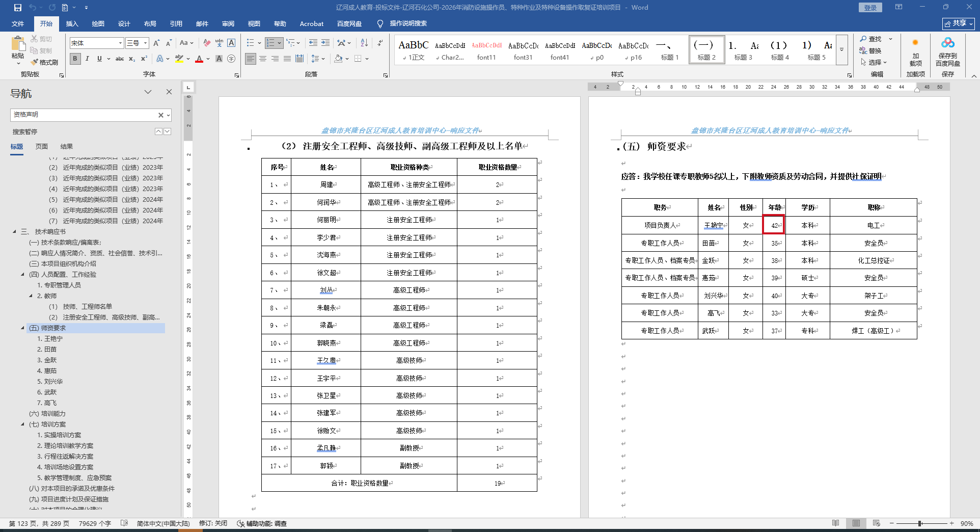Open change case Aa dropdown
The height and width of the screenshot is (532, 980).
pyautogui.click(x=186, y=43)
